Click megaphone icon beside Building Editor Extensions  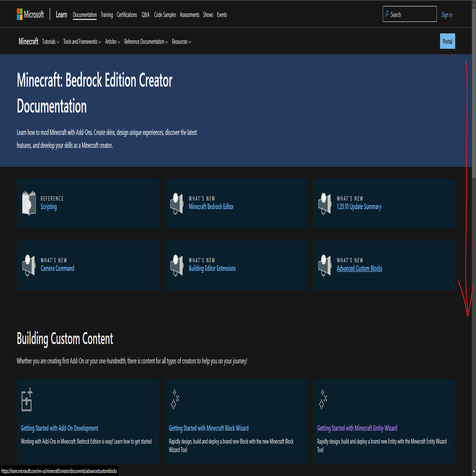click(177, 265)
